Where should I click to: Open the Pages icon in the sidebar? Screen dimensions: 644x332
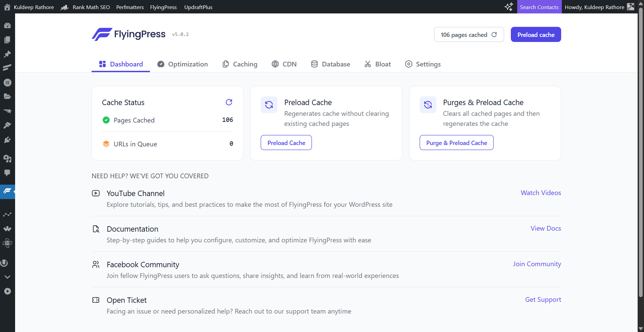pyautogui.click(x=7, y=40)
